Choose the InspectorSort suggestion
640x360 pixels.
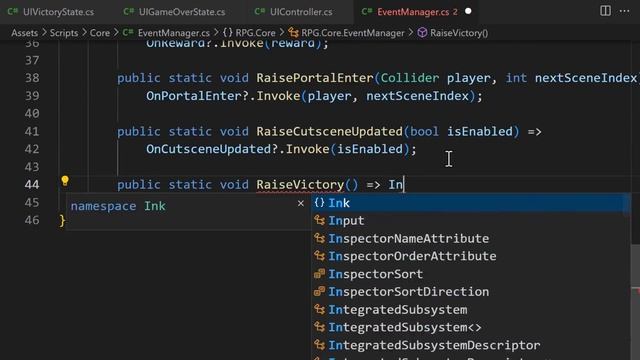click(471, 274)
